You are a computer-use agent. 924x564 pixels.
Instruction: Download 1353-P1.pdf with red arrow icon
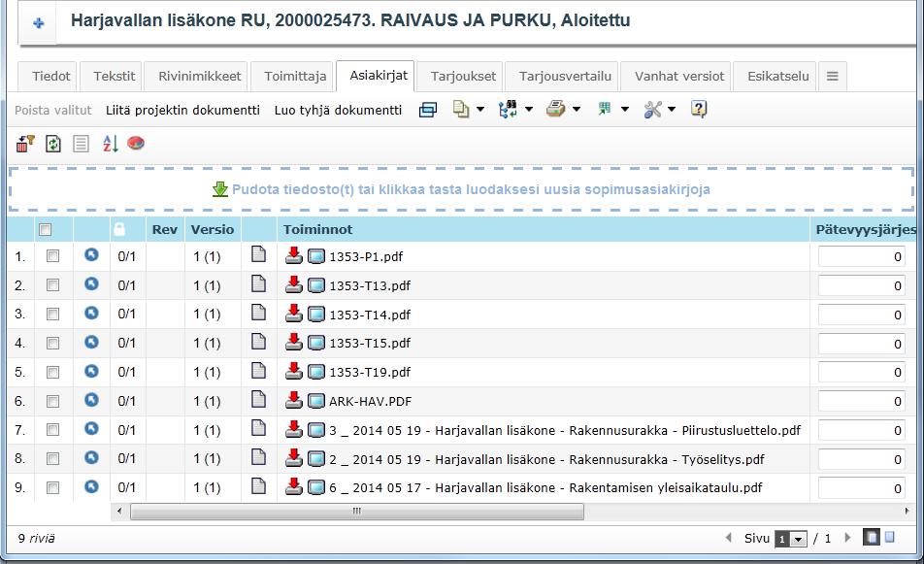tap(293, 255)
